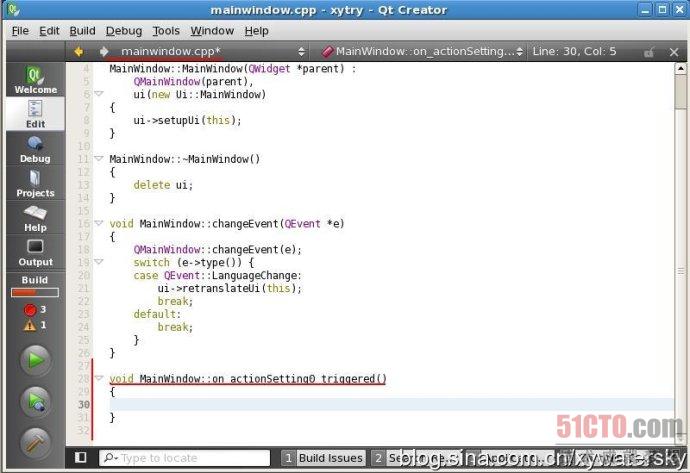Viewport: 690px width, 473px height.
Task: Open the Build menu
Action: click(x=82, y=31)
